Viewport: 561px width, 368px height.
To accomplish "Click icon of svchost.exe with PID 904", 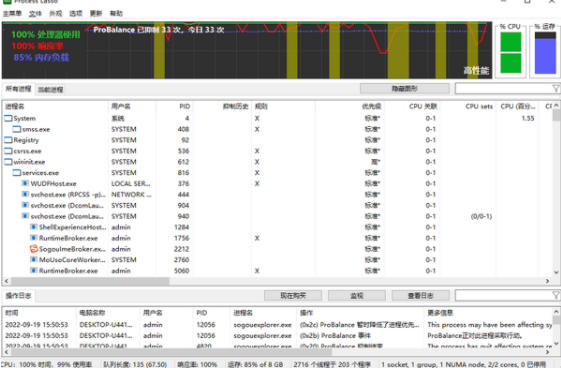I will 25,205.
